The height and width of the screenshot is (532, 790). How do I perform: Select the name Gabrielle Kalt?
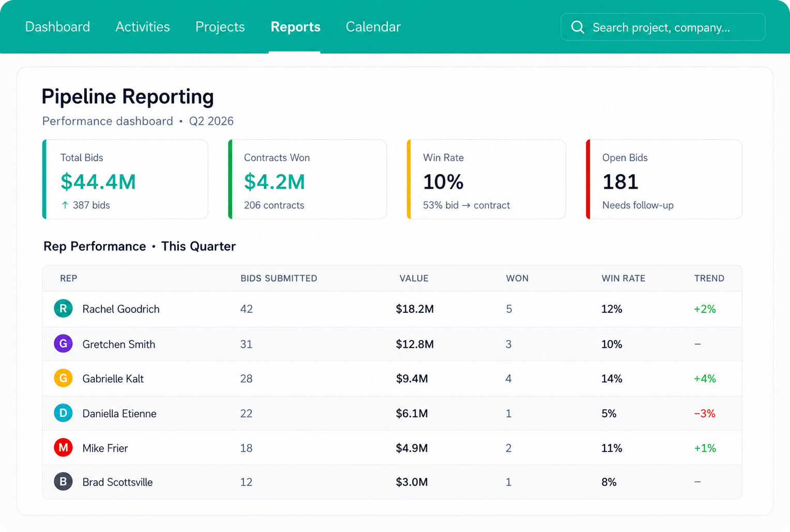113,379
